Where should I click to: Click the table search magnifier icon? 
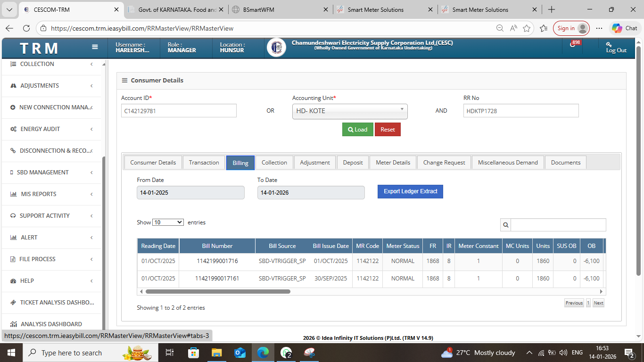[x=505, y=225]
